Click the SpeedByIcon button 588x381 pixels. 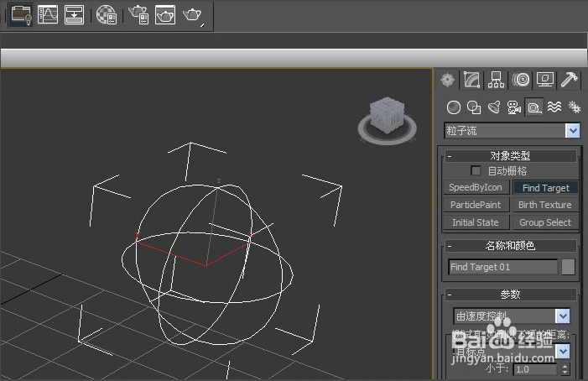coord(476,187)
